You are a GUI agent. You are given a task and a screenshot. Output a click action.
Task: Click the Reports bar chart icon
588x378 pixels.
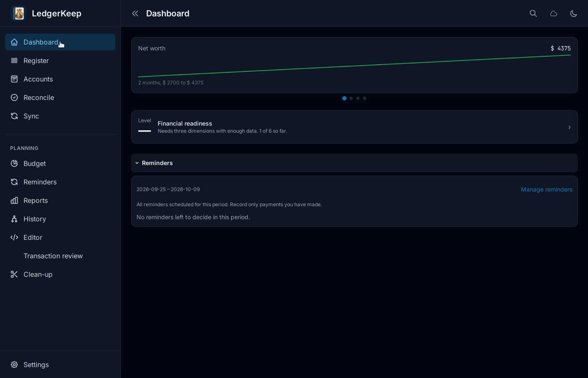pyautogui.click(x=14, y=200)
